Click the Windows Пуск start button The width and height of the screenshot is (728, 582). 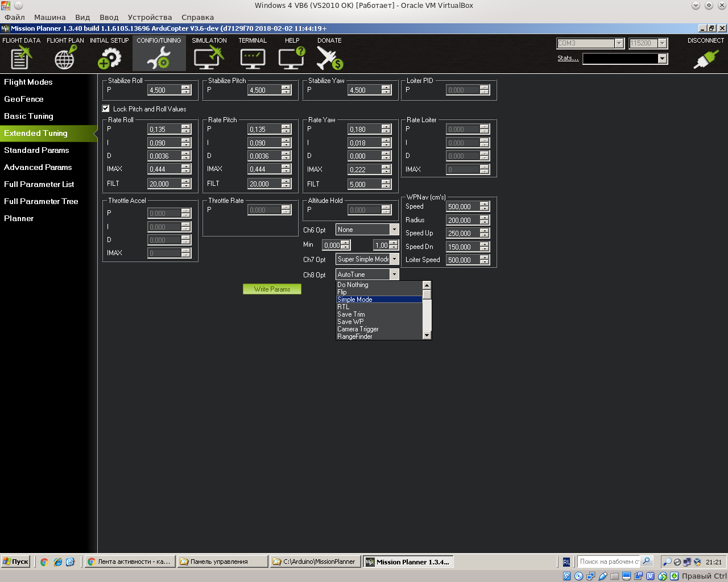(16, 562)
